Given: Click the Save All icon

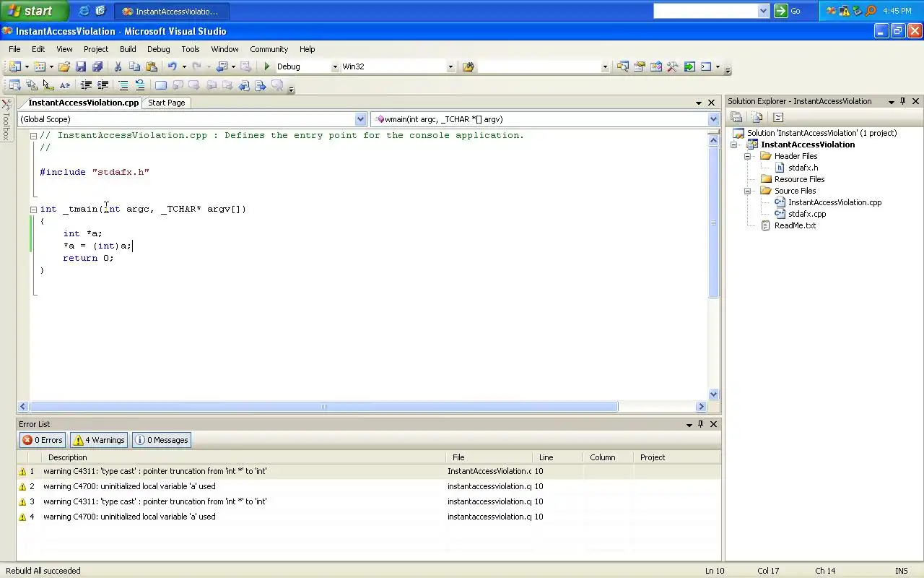Looking at the screenshot, I should pyautogui.click(x=97, y=66).
